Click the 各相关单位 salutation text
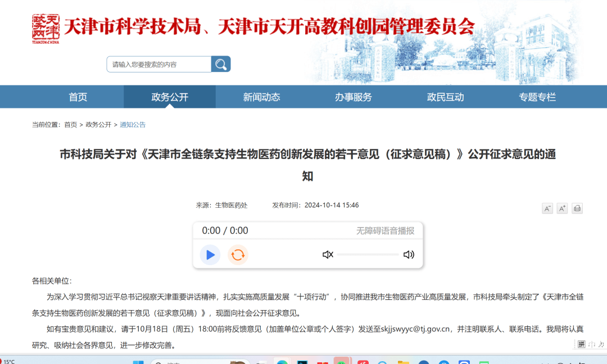This screenshot has width=607, height=364. 52,281
